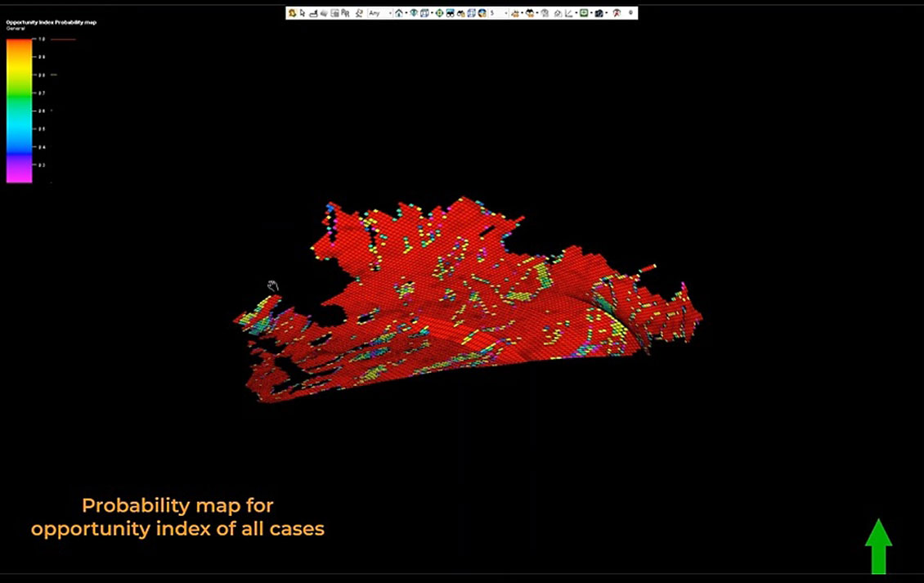Click the camera snapshot icon
924x583 pixels.
(x=599, y=13)
